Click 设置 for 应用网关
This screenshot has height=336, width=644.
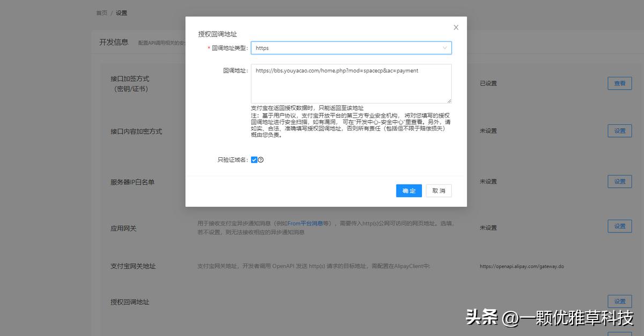point(619,226)
